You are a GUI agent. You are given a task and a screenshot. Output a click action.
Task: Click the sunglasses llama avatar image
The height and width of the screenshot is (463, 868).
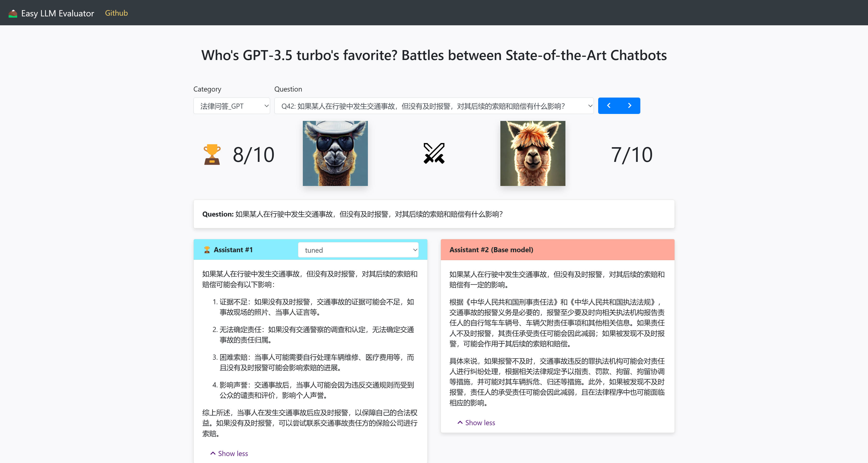coord(335,153)
